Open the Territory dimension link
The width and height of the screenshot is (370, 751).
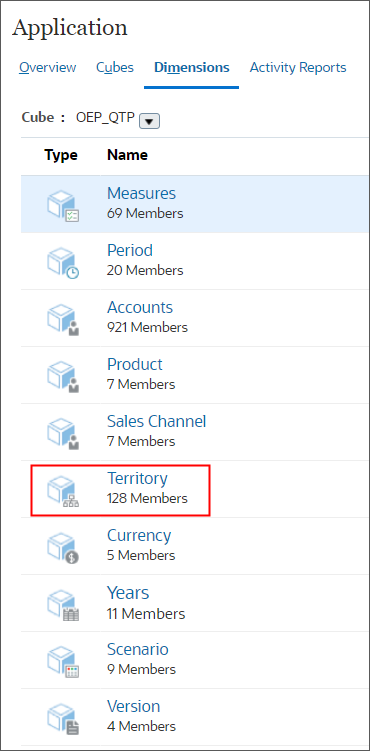pyautogui.click(x=137, y=478)
